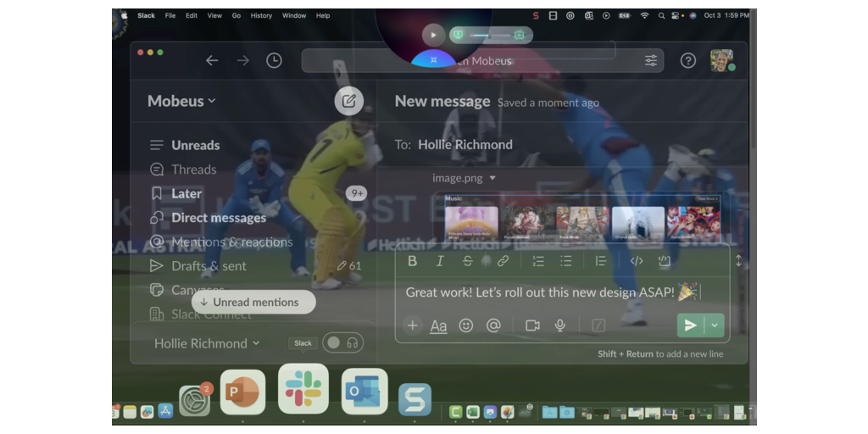The image size is (868, 434).
Task: Click the compose new message icon
Action: tap(348, 101)
